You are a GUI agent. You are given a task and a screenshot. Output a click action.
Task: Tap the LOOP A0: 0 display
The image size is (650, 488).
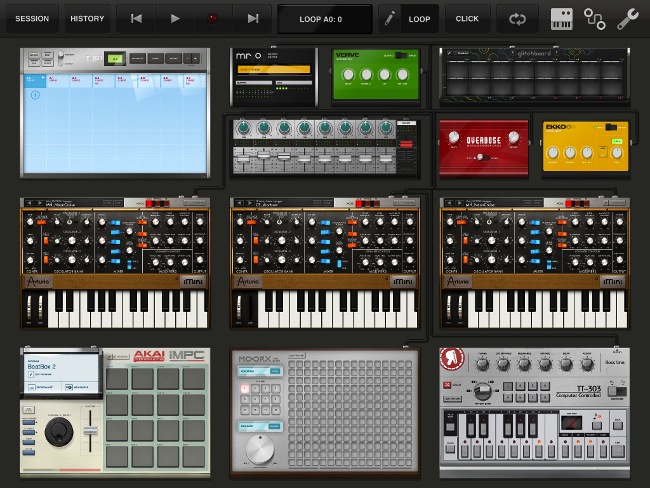pyautogui.click(x=325, y=19)
